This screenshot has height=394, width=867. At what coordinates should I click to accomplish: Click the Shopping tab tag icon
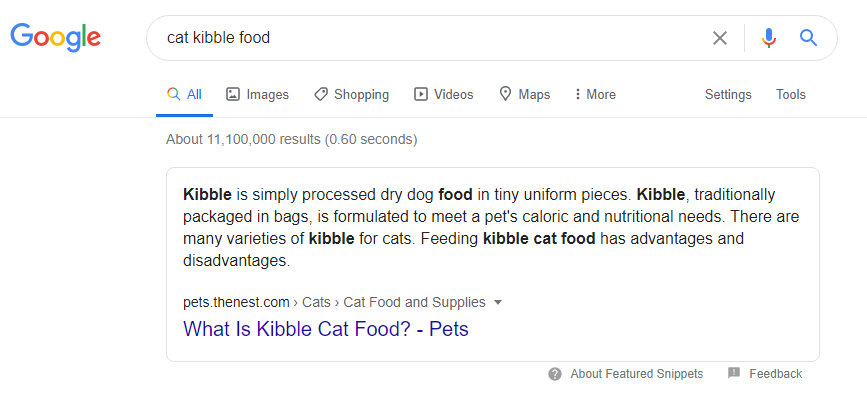321,94
